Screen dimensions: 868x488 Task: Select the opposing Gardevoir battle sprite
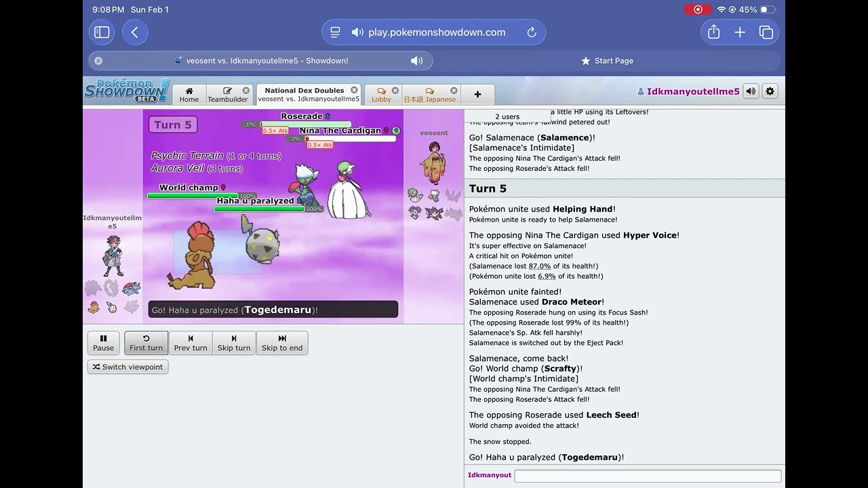pyautogui.click(x=348, y=189)
